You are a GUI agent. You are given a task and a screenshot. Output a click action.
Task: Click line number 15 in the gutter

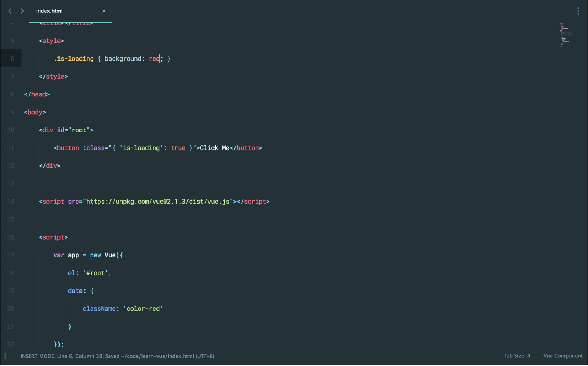[x=11, y=219]
